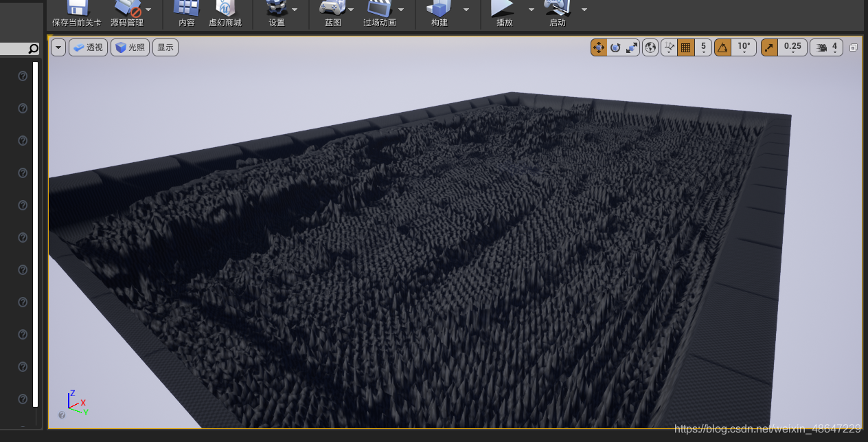This screenshot has height=442, width=868.
Task: Maximize or restore the viewport
Action: pyautogui.click(x=854, y=47)
